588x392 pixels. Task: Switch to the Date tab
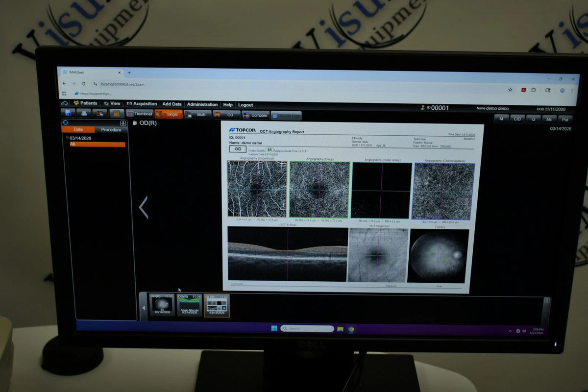(78, 129)
